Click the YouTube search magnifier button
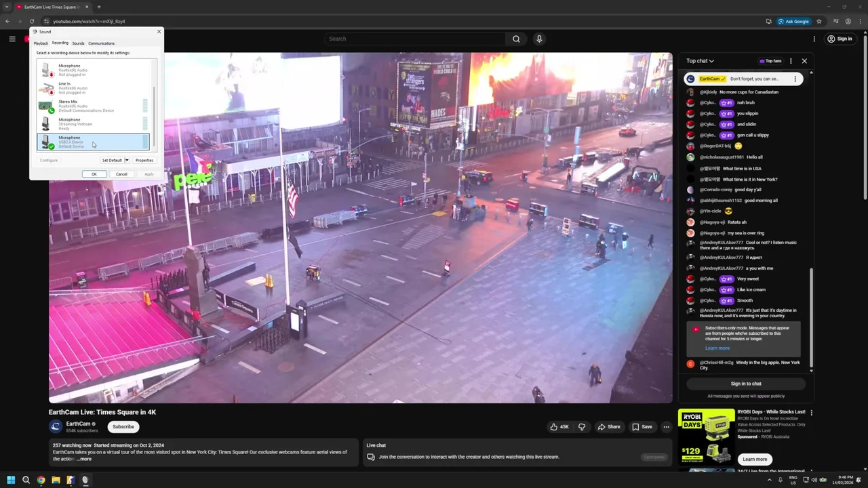The image size is (868, 488). click(x=516, y=39)
